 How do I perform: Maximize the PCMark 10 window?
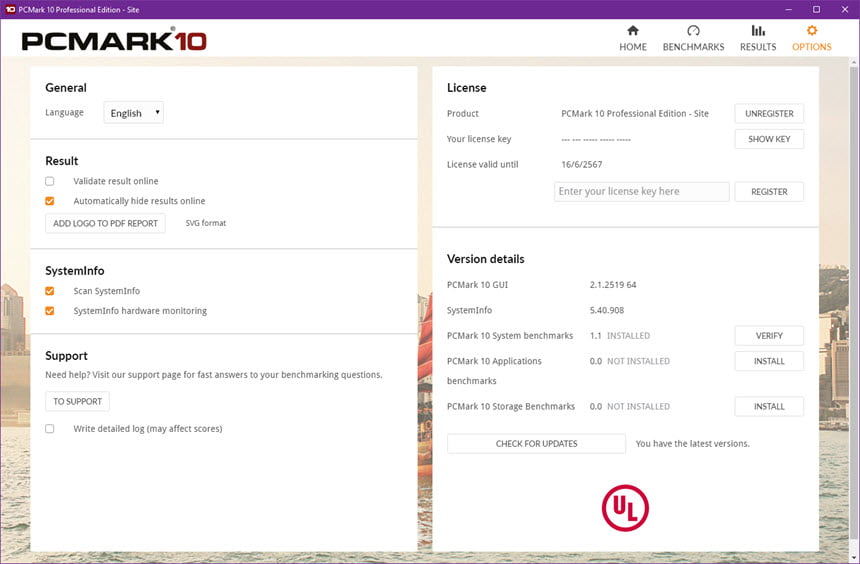(x=817, y=9)
